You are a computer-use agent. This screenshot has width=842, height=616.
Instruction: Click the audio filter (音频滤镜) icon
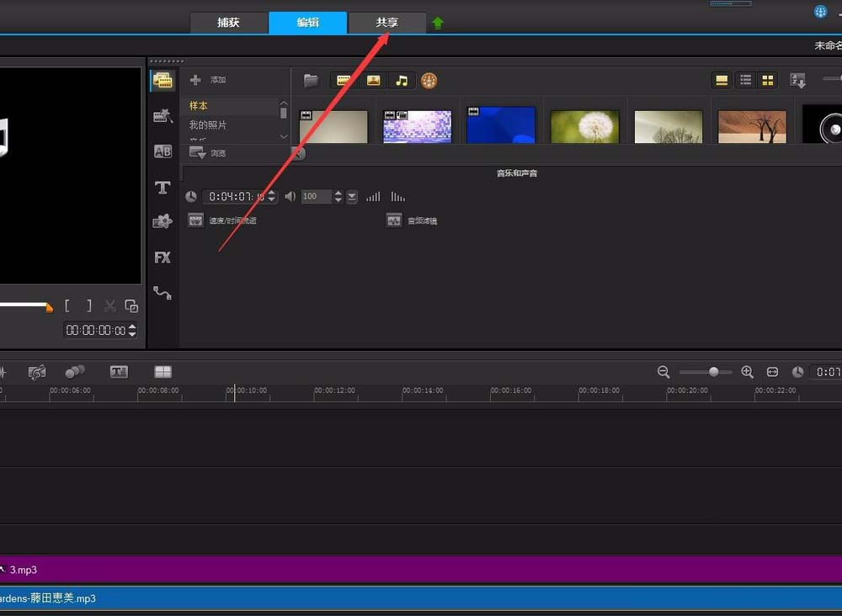coord(394,220)
